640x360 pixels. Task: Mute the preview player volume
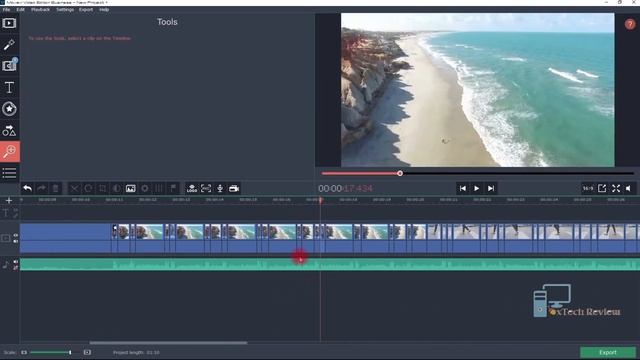(629, 188)
